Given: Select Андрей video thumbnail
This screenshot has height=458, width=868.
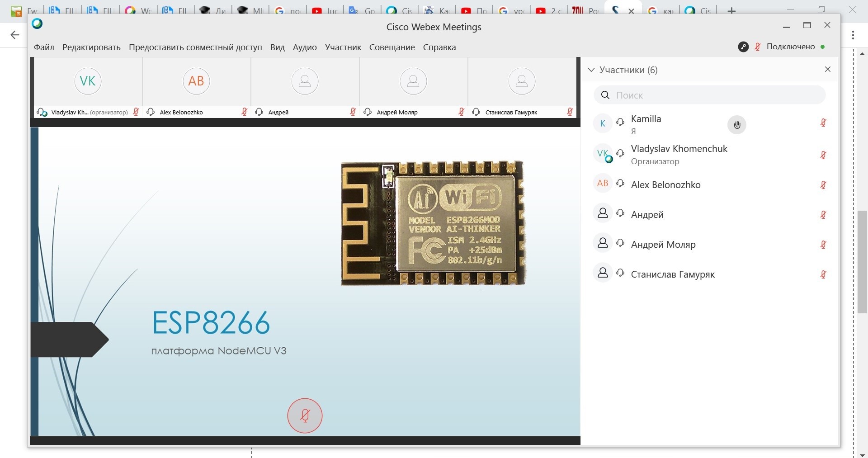Looking at the screenshot, I should (x=305, y=88).
